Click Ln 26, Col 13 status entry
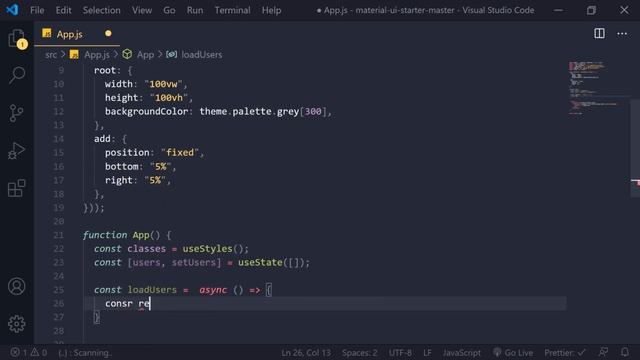The image size is (640, 360). (x=306, y=353)
